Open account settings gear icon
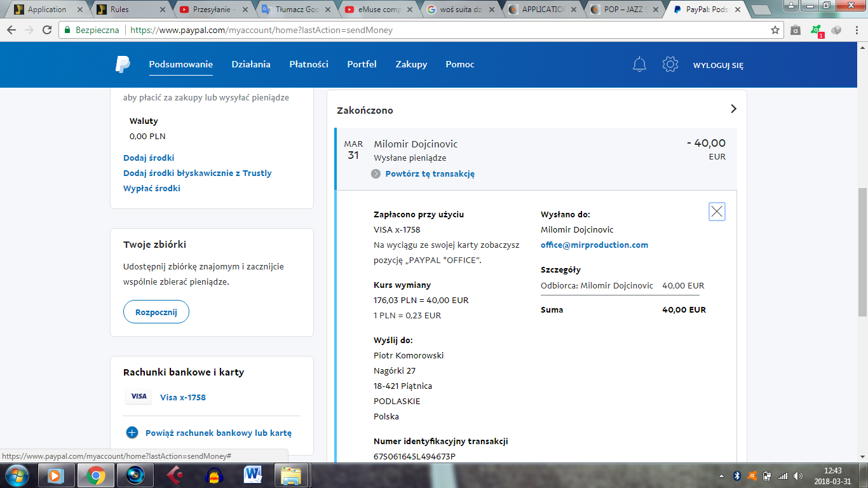The width and height of the screenshot is (868, 488). 670,64
